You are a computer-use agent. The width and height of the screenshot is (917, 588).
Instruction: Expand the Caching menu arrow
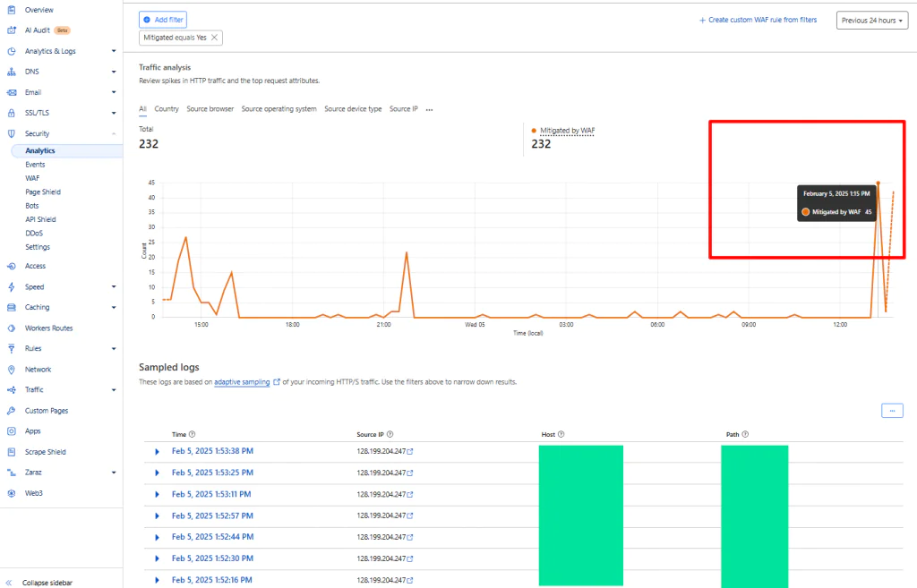pyautogui.click(x=114, y=308)
